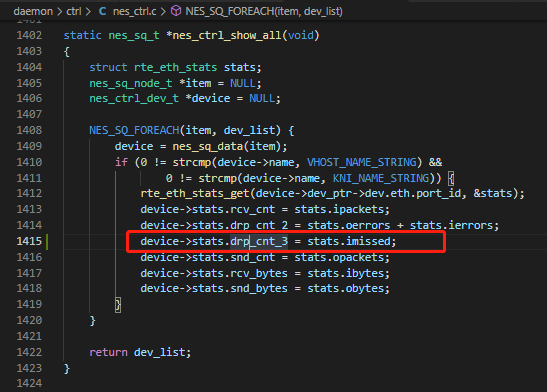Click the highlighted closing brace on line 1419

click(x=118, y=305)
